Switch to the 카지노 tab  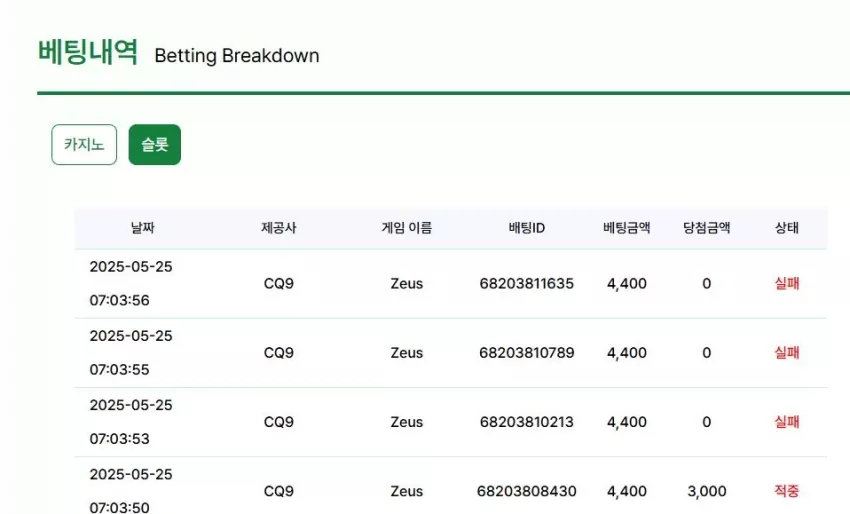point(84,145)
